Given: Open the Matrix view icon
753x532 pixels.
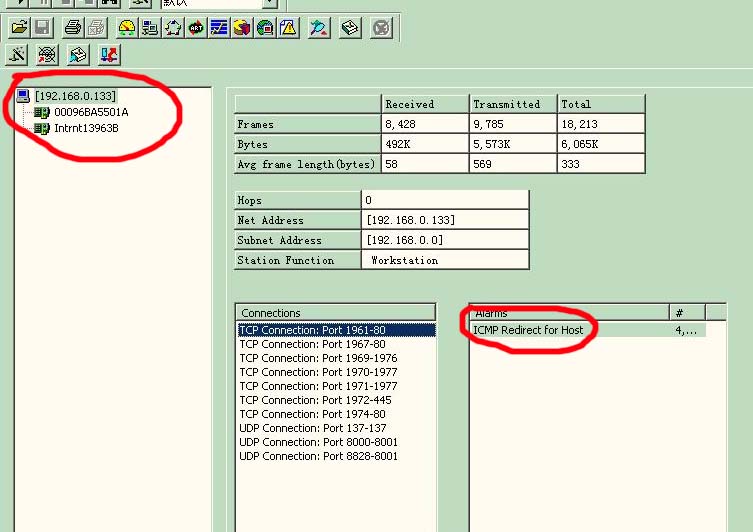Looking at the screenshot, I should click(173, 28).
